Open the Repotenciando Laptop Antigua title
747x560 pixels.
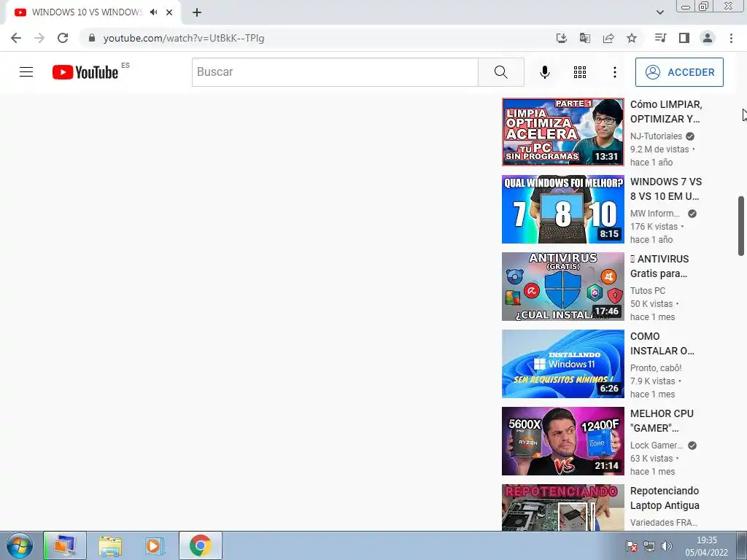pos(665,498)
